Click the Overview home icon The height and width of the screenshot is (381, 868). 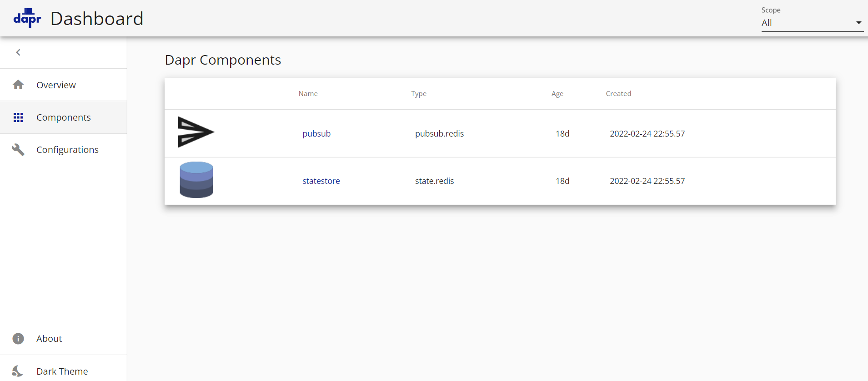pos(18,85)
